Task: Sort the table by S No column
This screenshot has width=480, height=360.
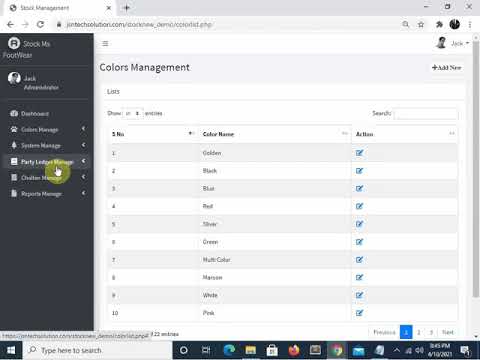Action: [153, 134]
